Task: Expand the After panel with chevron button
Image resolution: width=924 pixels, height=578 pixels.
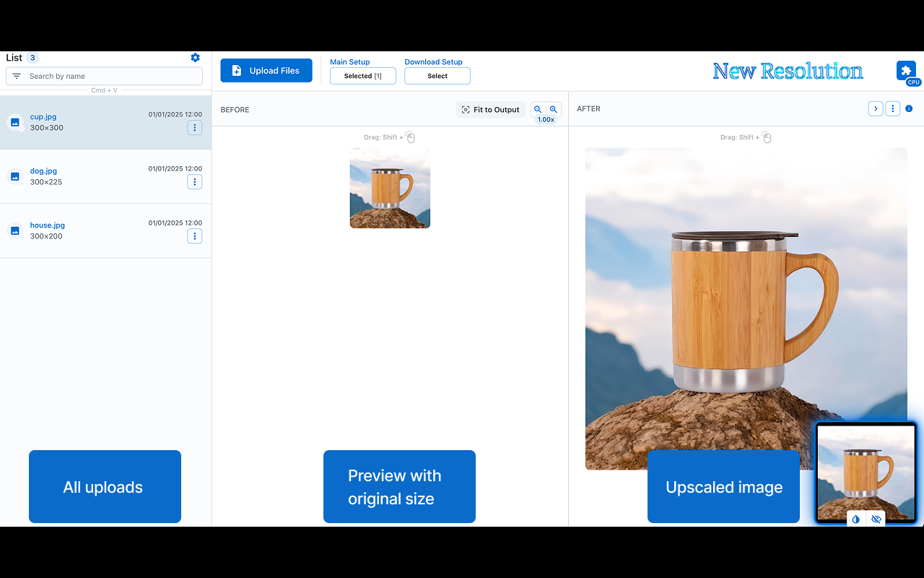Action: coord(875,109)
